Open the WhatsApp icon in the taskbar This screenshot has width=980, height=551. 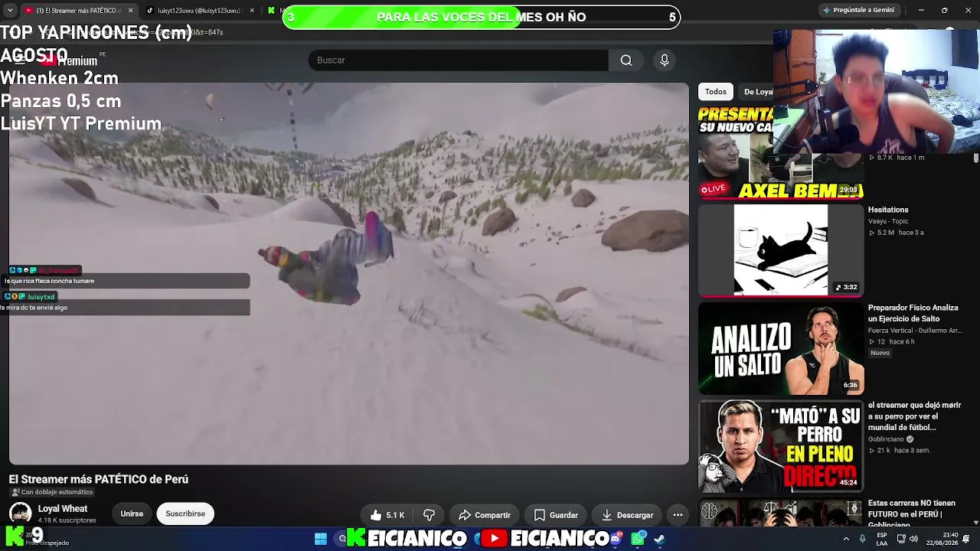pyautogui.click(x=638, y=539)
